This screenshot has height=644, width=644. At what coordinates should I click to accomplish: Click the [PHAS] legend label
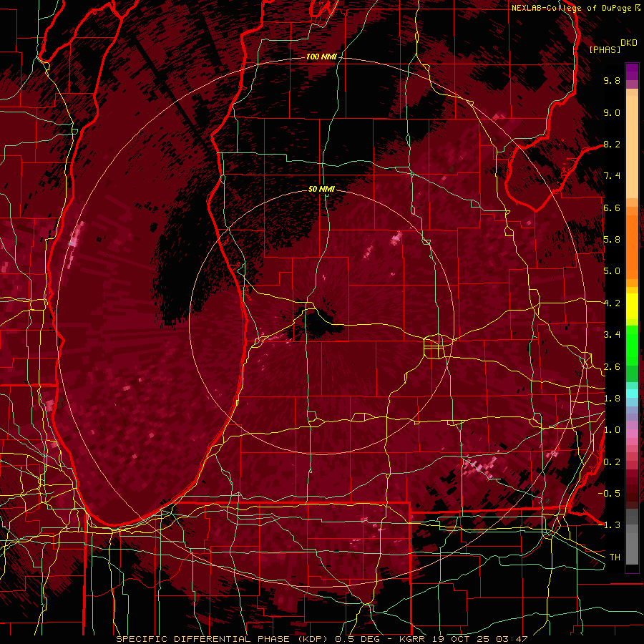605,49
